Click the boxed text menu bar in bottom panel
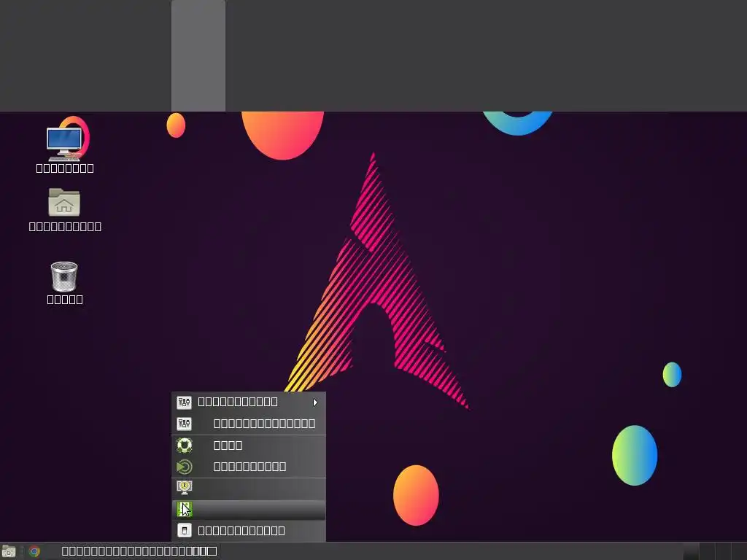 [x=139, y=551]
